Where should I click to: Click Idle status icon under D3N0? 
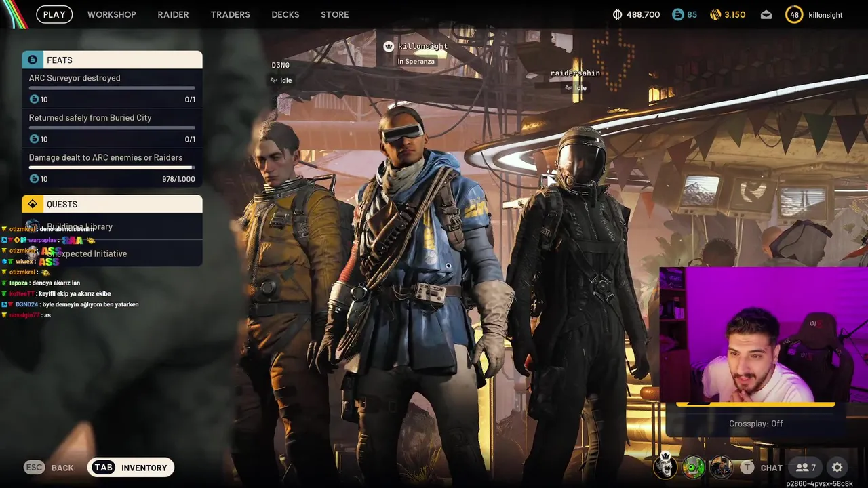274,80
